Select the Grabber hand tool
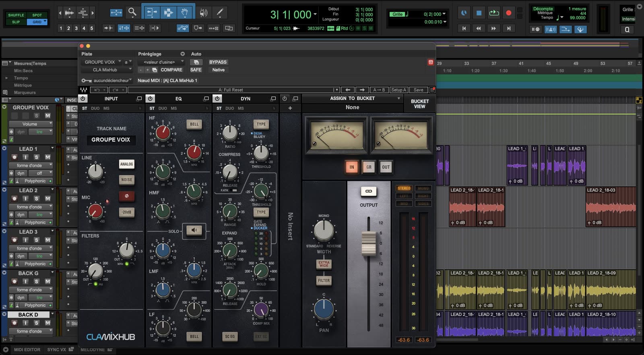Viewport: 644px width, 355px height. pos(185,13)
